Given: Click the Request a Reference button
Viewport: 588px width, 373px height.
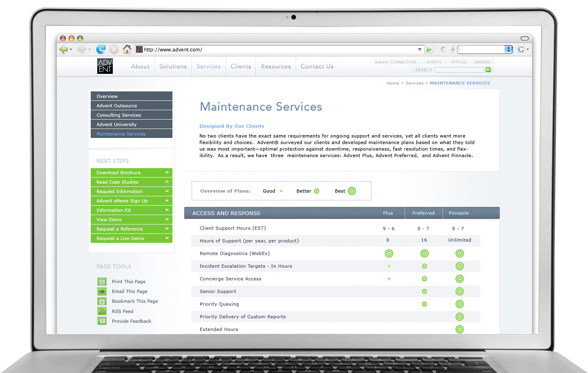Looking at the screenshot, I should [132, 229].
